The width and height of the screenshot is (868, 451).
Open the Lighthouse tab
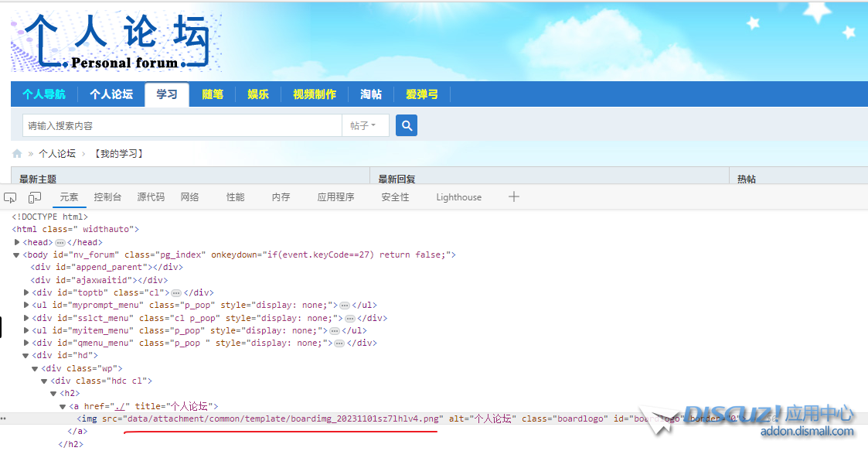(x=458, y=197)
